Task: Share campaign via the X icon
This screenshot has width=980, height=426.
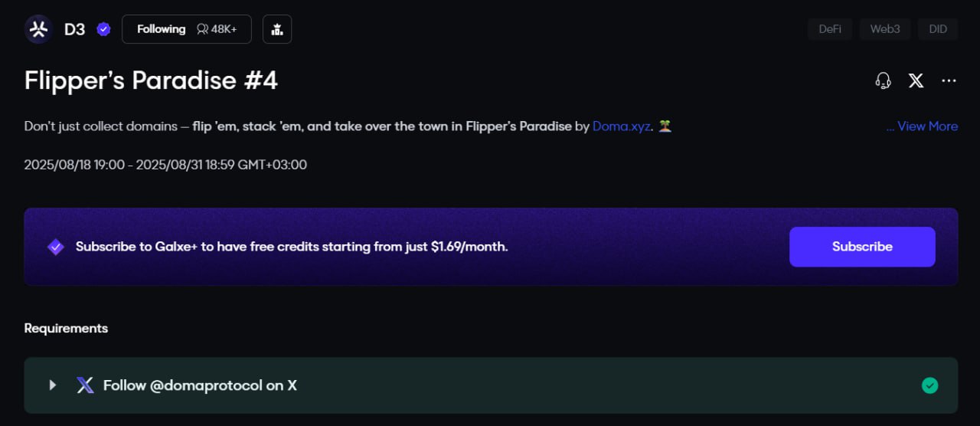Action: click(x=916, y=80)
